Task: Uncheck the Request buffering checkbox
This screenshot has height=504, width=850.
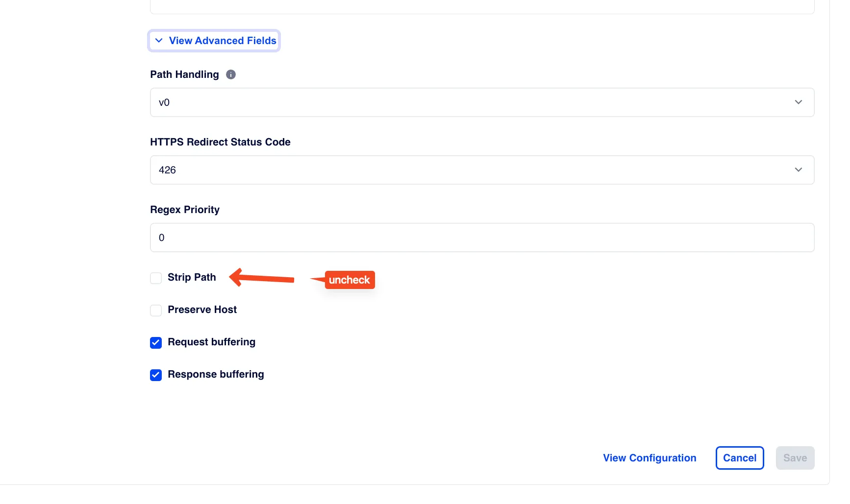Action: click(156, 343)
